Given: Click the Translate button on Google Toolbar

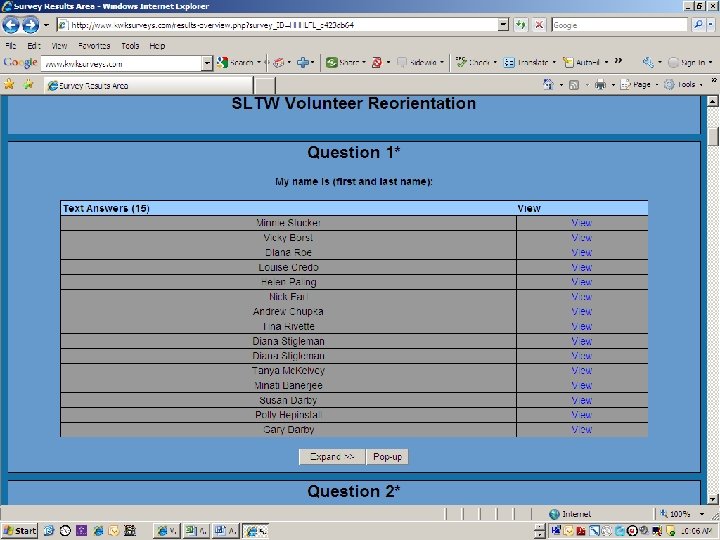Looking at the screenshot, I should [526, 62].
